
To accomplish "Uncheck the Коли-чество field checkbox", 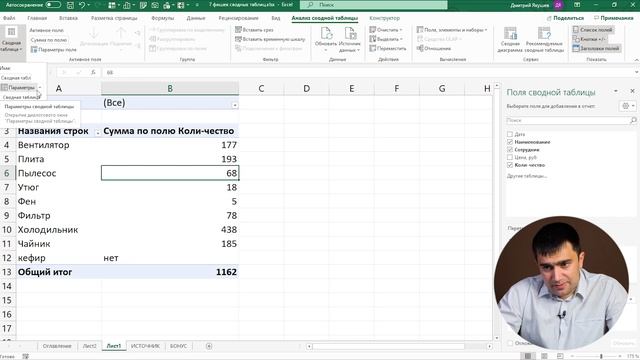I will coord(510,165).
